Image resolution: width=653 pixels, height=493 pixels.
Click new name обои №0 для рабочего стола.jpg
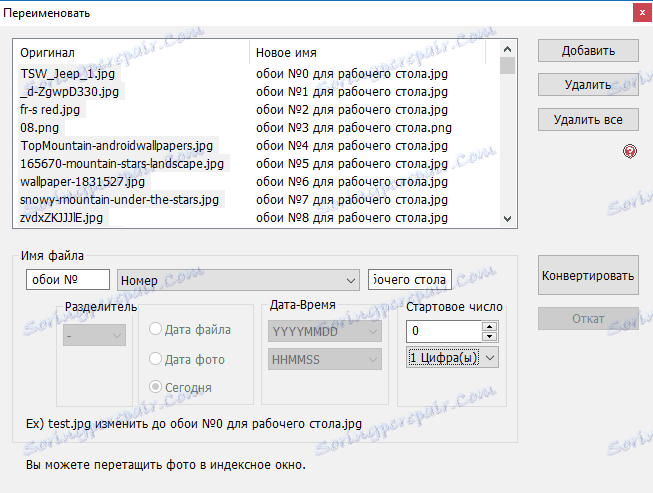pyautogui.click(x=352, y=74)
